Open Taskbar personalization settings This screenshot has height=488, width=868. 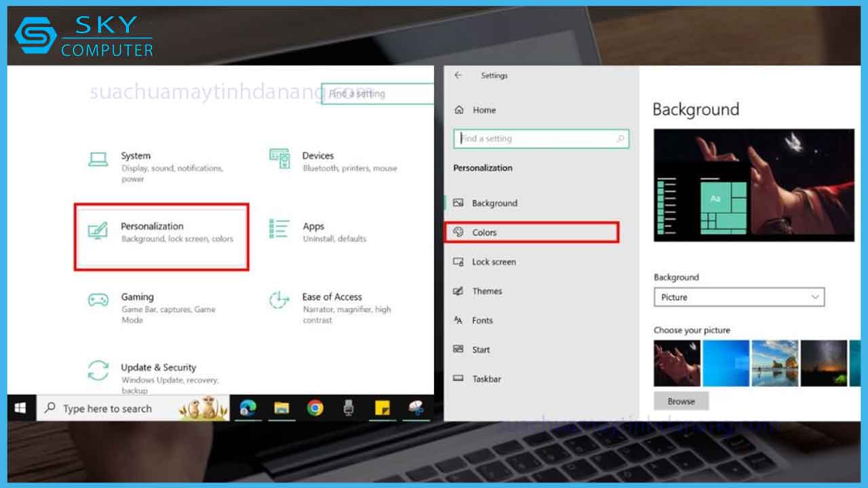(486, 379)
